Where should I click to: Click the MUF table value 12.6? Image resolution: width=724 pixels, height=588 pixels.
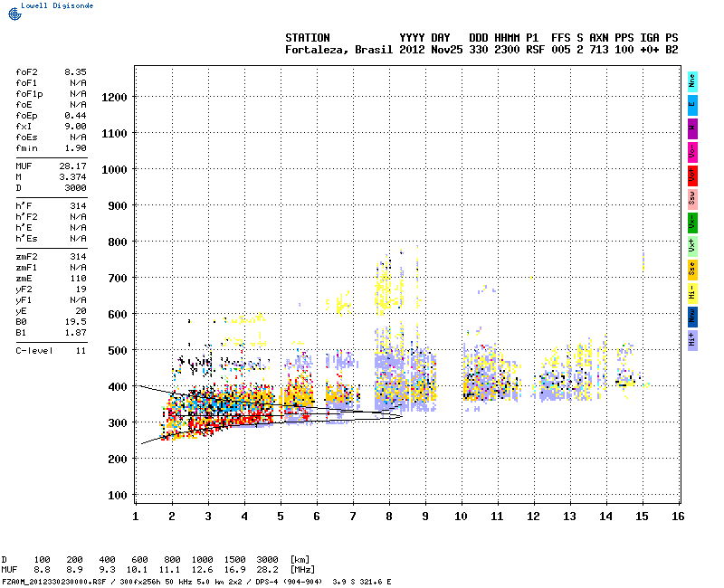pos(202,570)
